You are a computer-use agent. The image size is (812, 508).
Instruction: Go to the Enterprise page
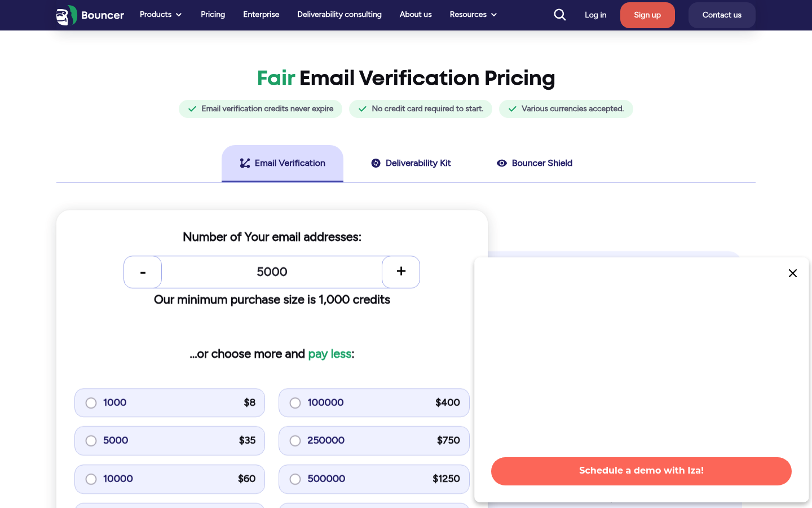tap(261, 15)
